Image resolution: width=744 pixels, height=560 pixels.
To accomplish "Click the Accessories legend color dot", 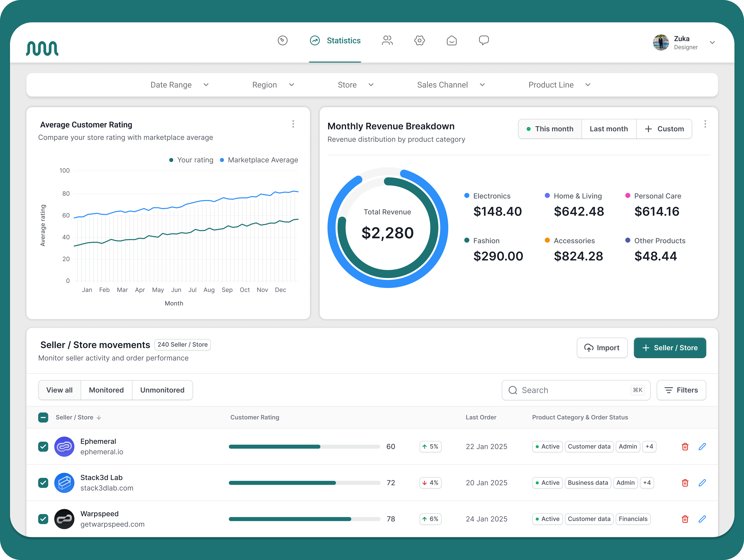I will pos(547,240).
